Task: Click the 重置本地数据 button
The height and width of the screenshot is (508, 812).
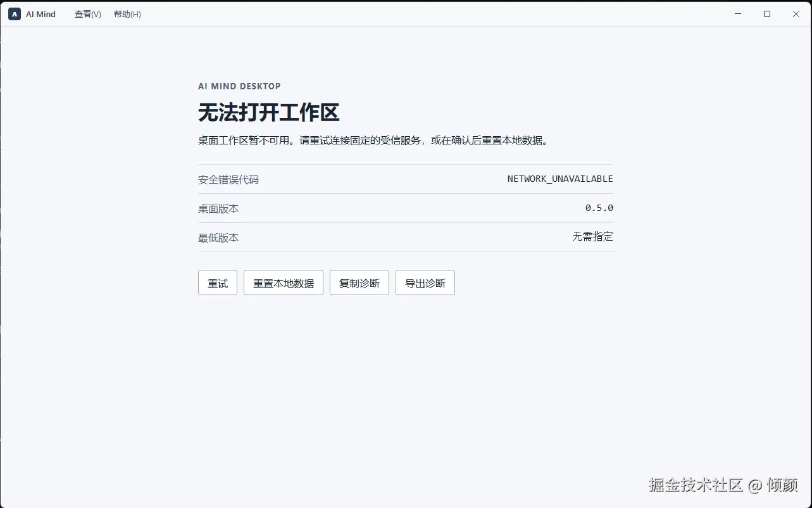Action: pos(284,283)
